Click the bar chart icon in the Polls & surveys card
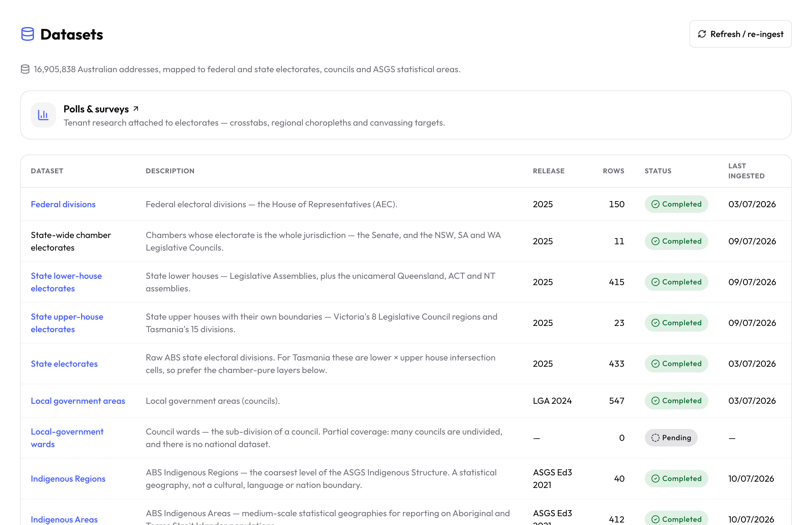 click(x=43, y=115)
